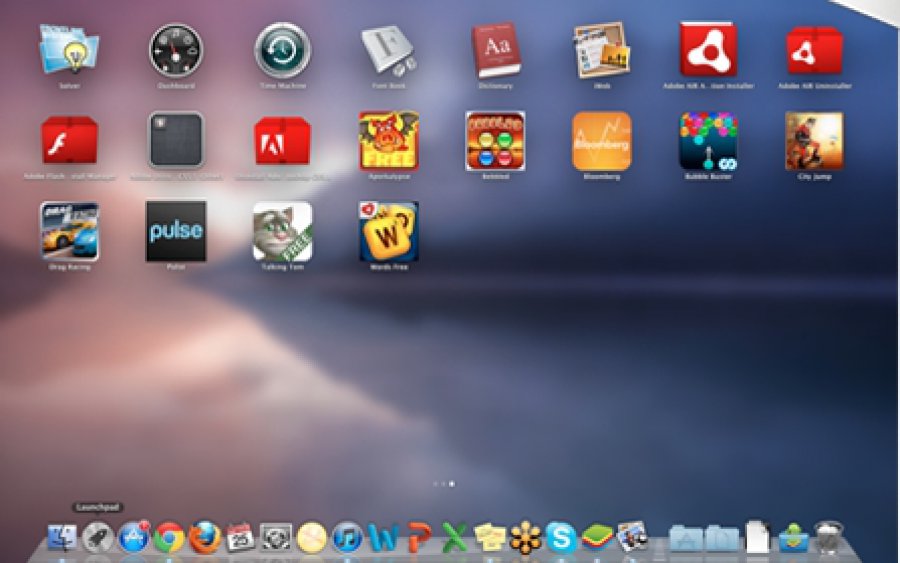Click the orange flower-shaped Dock icon
The width and height of the screenshot is (900, 563).
click(526, 538)
